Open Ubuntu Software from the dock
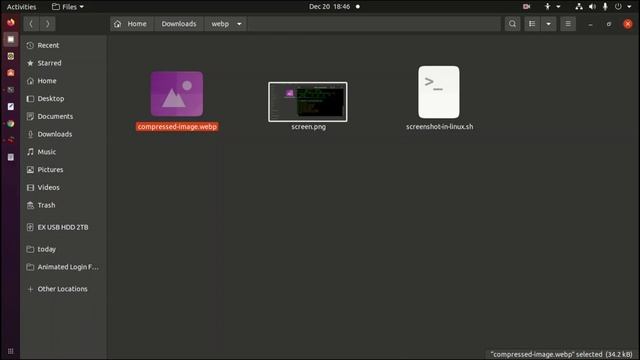The height and width of the screenshot is (360, 640). (x=11, y=73)
